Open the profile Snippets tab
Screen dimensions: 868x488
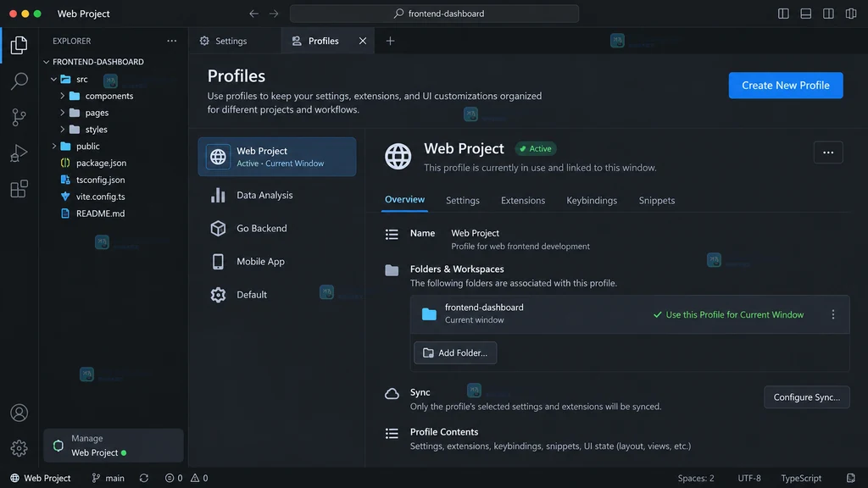click(x=657, y=200)
